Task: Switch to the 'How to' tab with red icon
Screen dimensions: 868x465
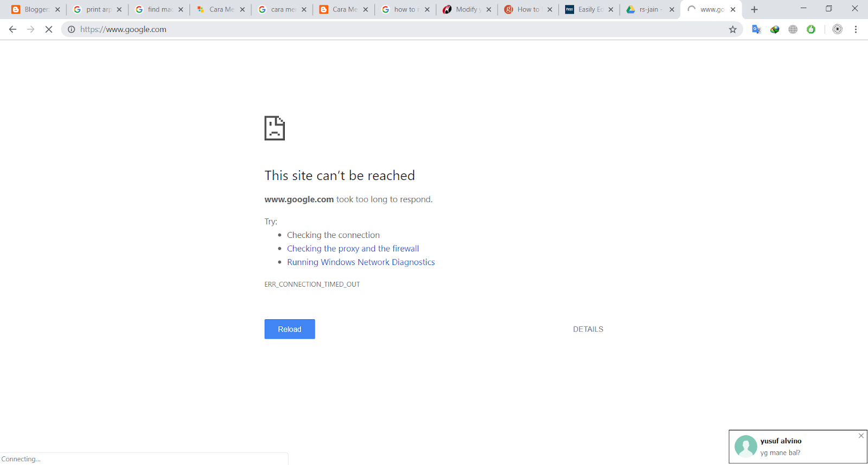Action: click(x=528, y=9)
